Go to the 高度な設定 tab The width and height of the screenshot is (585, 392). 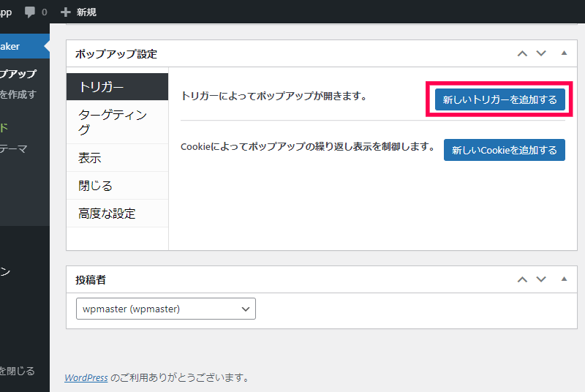pyautogui.click(x=117, y=214)
